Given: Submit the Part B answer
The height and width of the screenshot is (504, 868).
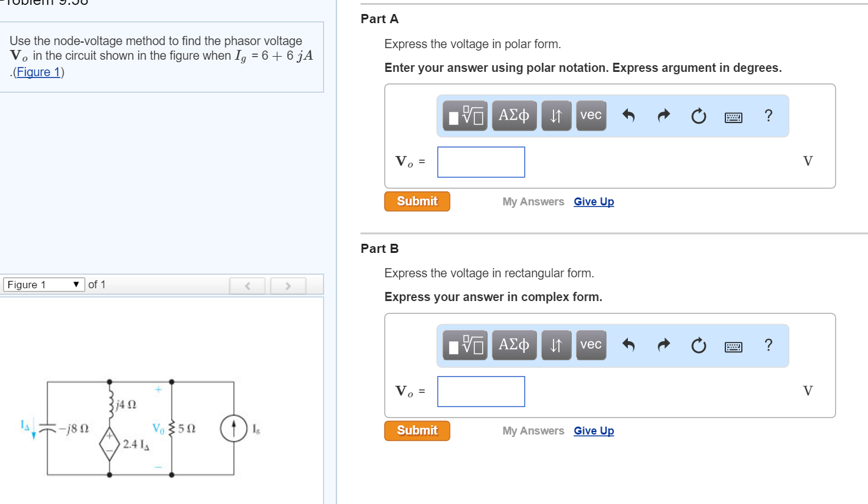Looking at the screenshot, I should (x=417, y=430).
